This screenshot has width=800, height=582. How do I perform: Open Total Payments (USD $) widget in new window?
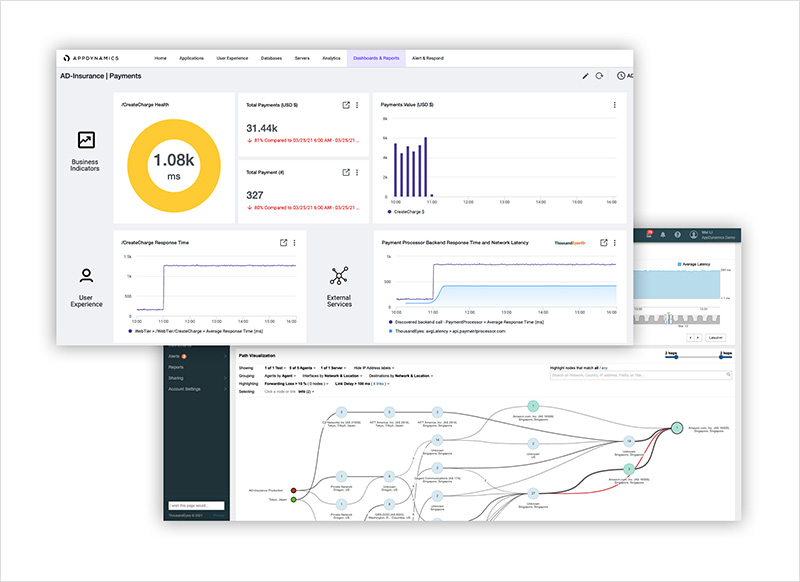[x=346, y=105]
